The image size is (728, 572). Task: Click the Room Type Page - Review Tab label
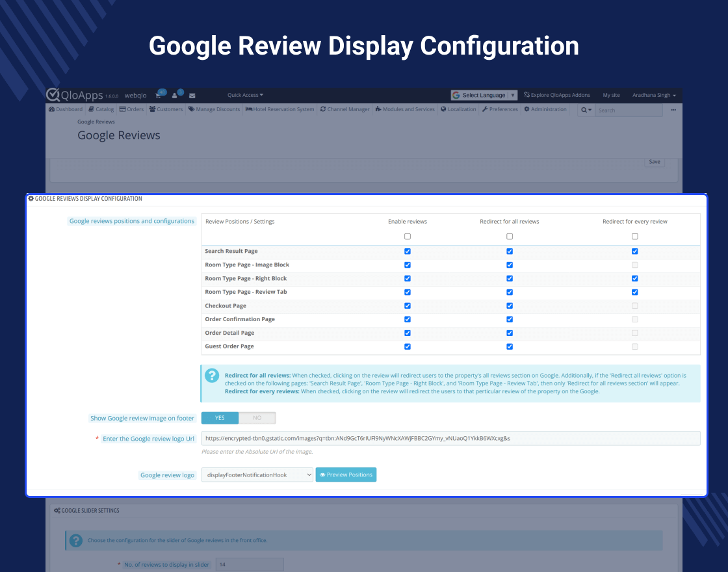coord(246,292)
